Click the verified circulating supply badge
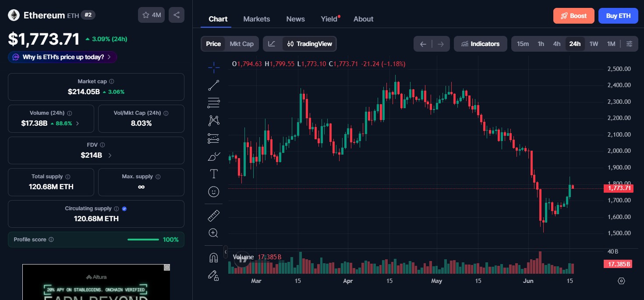Screen dimensions: 644x300 point(124,209)
